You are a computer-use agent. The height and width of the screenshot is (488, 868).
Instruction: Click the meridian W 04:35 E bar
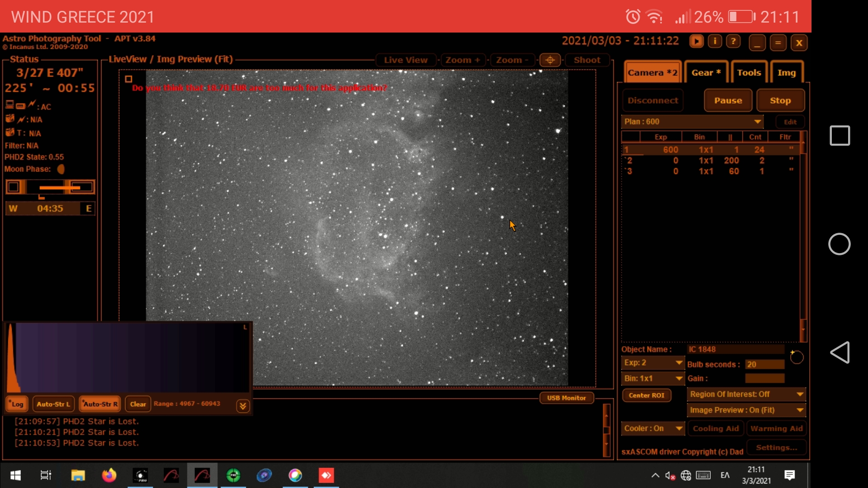pyautogui.click(x=50, y=208)
